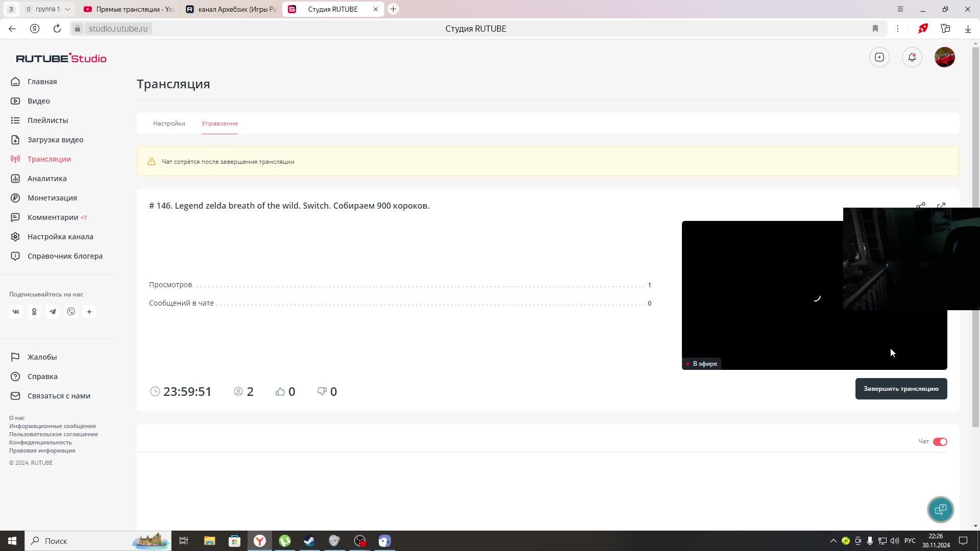Click the upload video plus icon in header
The image size is (980, 551).
tap(879, 57)
